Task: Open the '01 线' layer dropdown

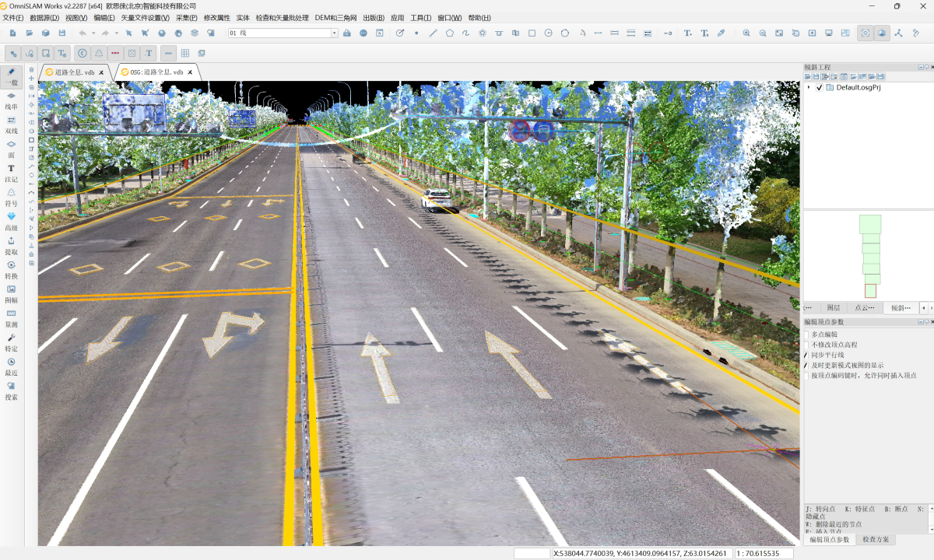Action: coord(335,33)
